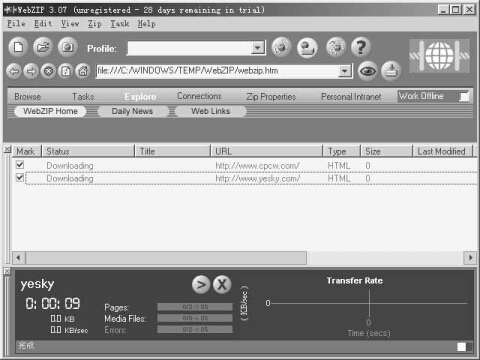Sort by the Last Modified column header

tap(443, 151)
